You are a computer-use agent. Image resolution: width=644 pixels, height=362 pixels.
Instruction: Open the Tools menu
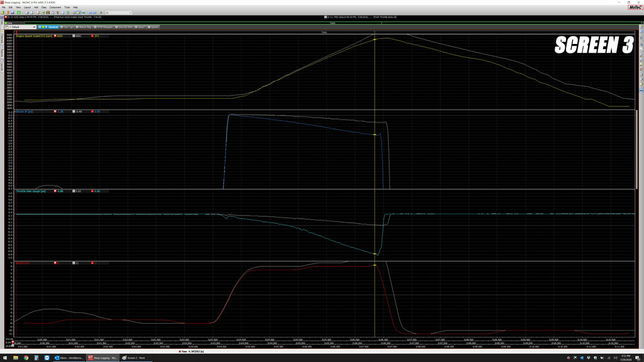click(67, 8)
